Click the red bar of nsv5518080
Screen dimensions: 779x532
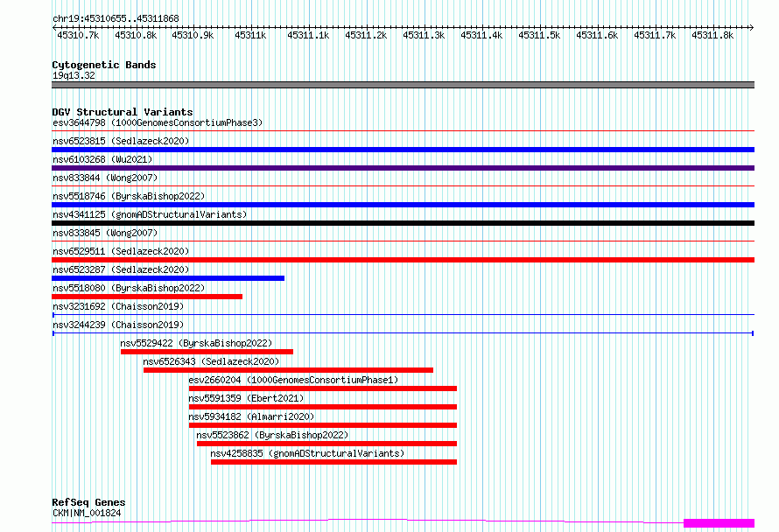tap(147, 297)
